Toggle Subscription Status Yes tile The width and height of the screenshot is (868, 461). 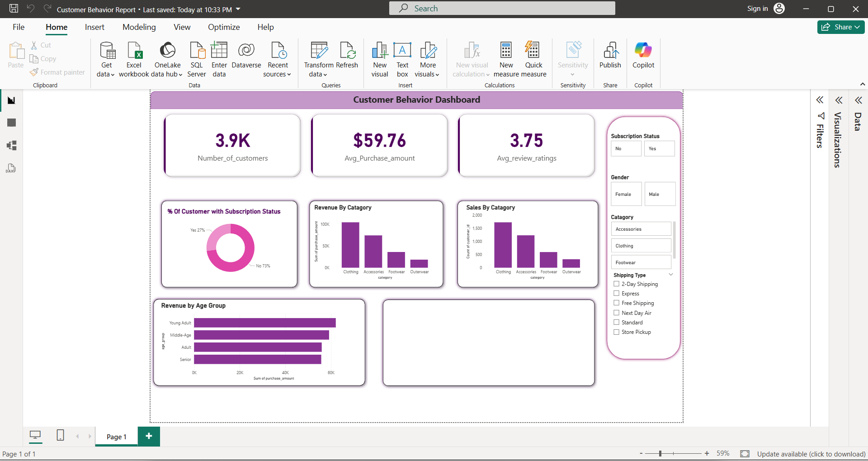tap(660, 148)
